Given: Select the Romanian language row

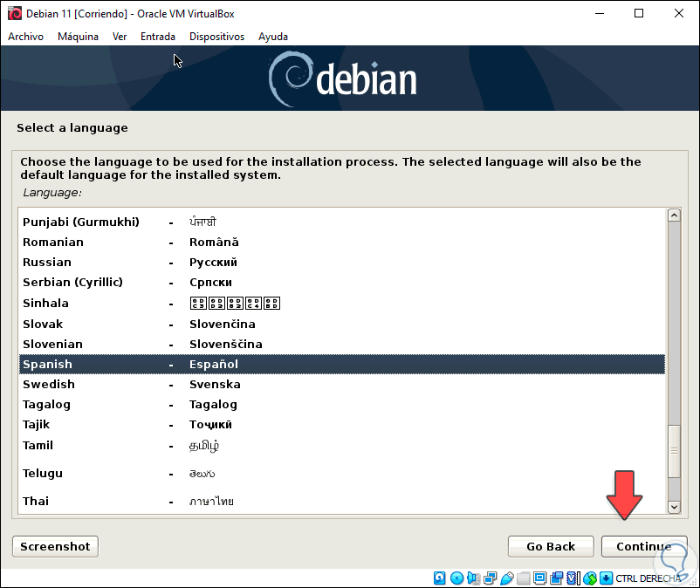Looking at the screenshot, I should (342, 242).
